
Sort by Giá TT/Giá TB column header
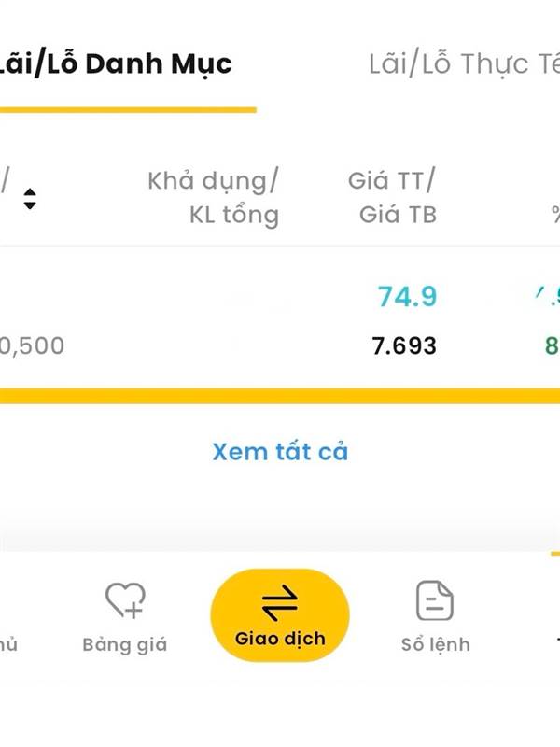coord(392,198)
